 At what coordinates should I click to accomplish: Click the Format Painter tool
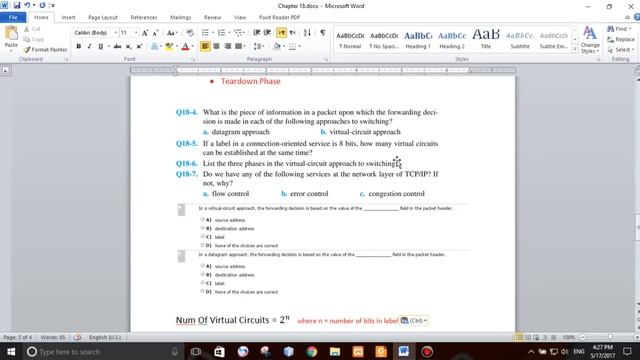45,49
